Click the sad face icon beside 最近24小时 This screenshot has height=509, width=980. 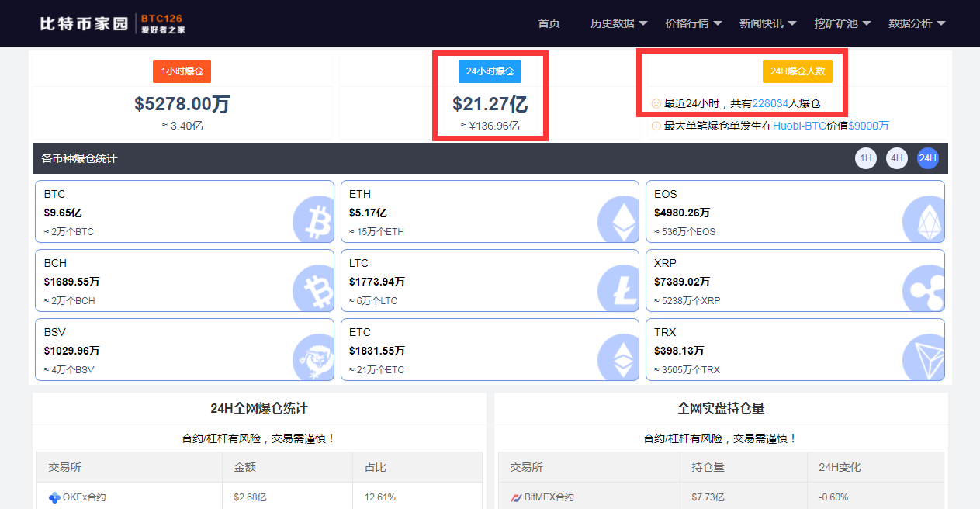point(656,103)
